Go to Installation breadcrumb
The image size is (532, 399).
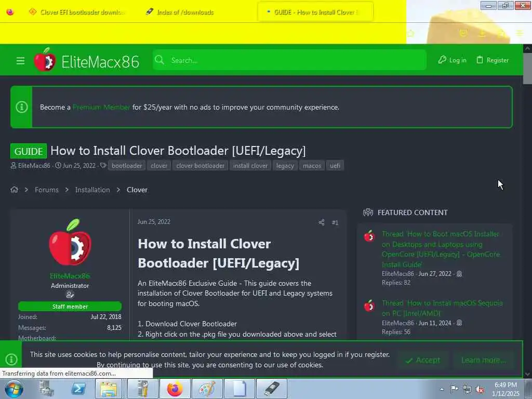click(92, 190)
